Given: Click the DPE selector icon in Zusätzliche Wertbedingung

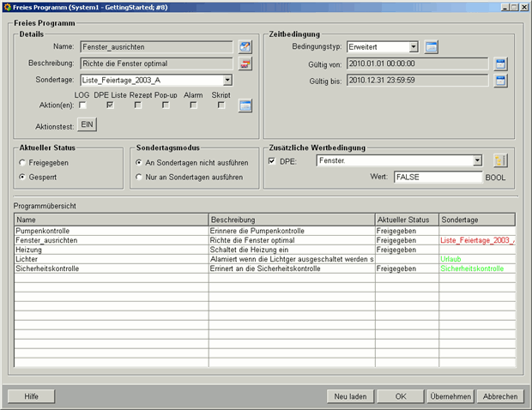Looking at the screenshot, I should pos(500,160).
